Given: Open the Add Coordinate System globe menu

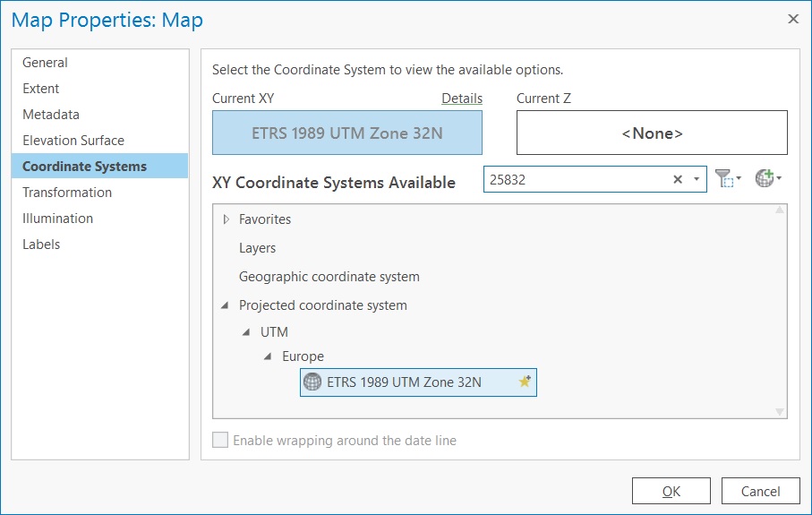Looking at the screenshot, I should (766, 179).
